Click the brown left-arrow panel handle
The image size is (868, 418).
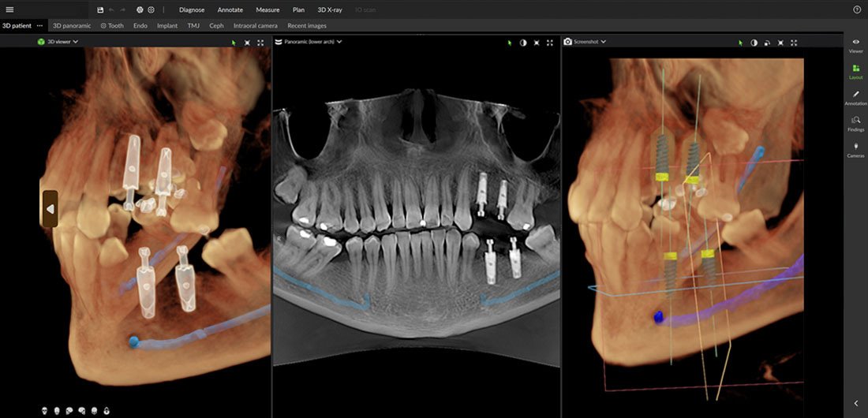50,209
